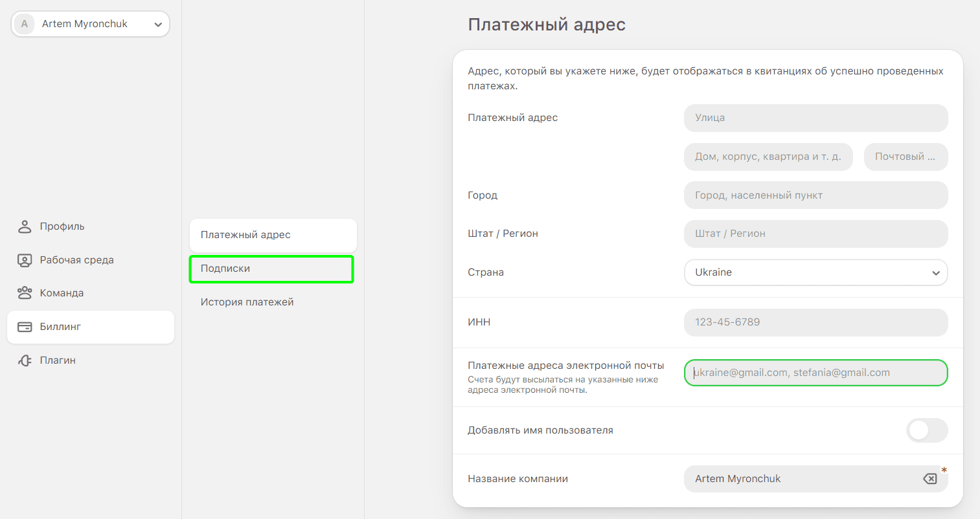This screenshot has width=980, height=519.
Task: Select 'Платежный адрес' in billing submenu
Action: (273, 235)
